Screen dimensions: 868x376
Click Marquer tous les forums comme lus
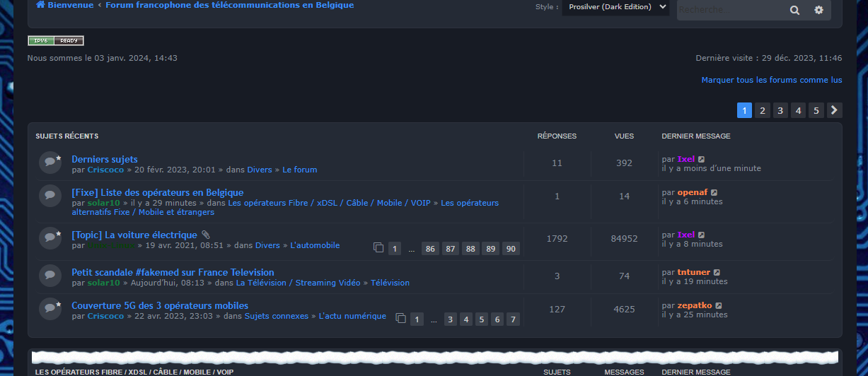click(x=772, y=80)
